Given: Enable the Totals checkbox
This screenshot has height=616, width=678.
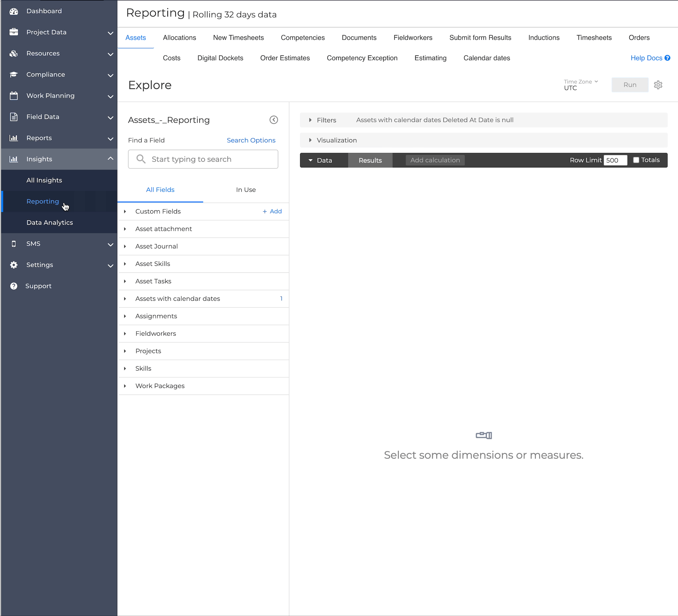Looking at the screenshot, I should pos(636,160).
